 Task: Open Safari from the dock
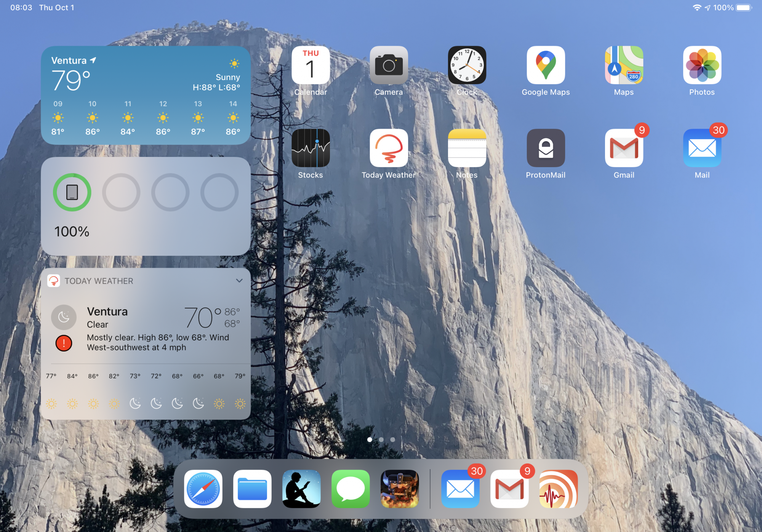[x=203, y=489]
